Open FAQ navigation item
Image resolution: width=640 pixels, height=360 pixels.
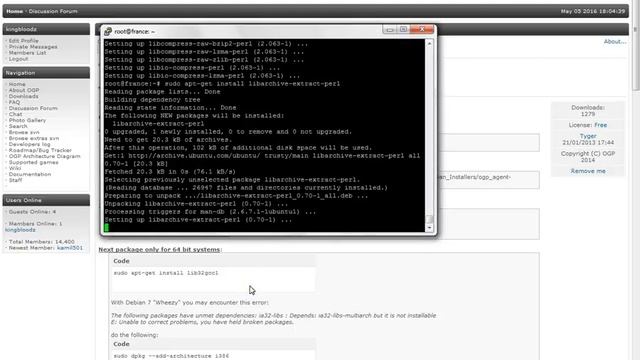(x=14, y=102)
